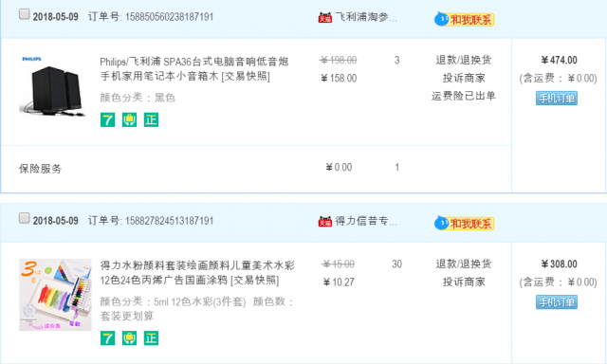Click total ¥308.00

[x=559, y=264]
